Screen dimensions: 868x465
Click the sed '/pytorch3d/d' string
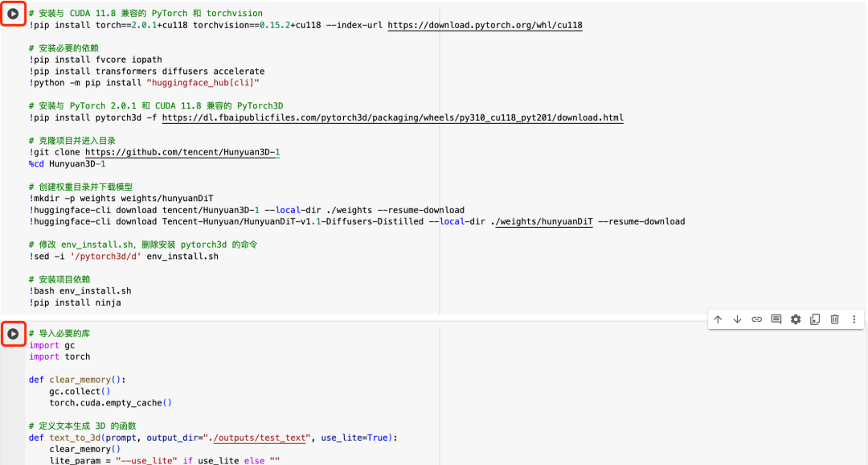[x=106, y=257]
